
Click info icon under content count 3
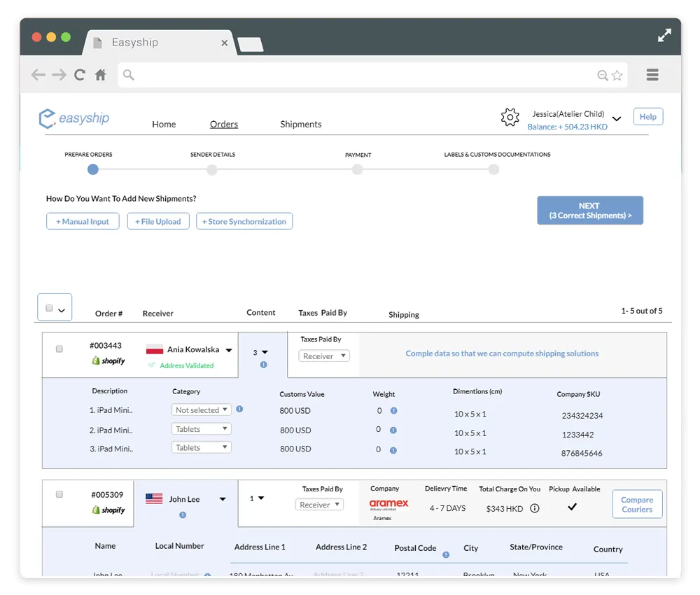(x=263, y=365)
